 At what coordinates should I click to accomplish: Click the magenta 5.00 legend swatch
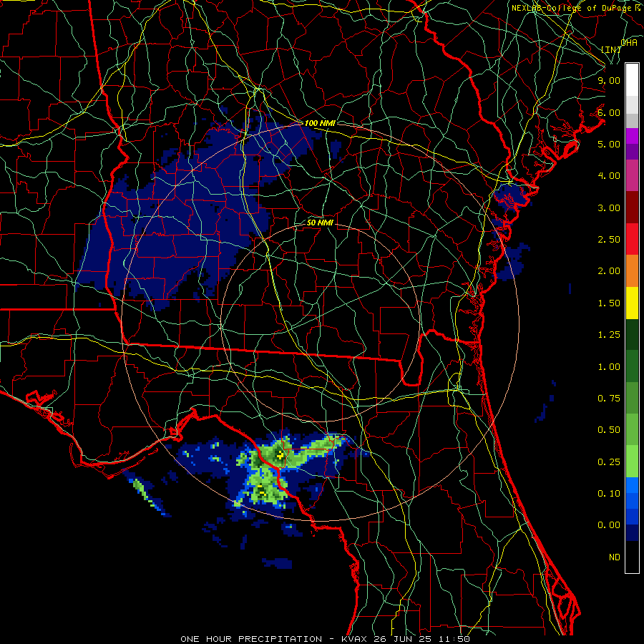point(632,136)
